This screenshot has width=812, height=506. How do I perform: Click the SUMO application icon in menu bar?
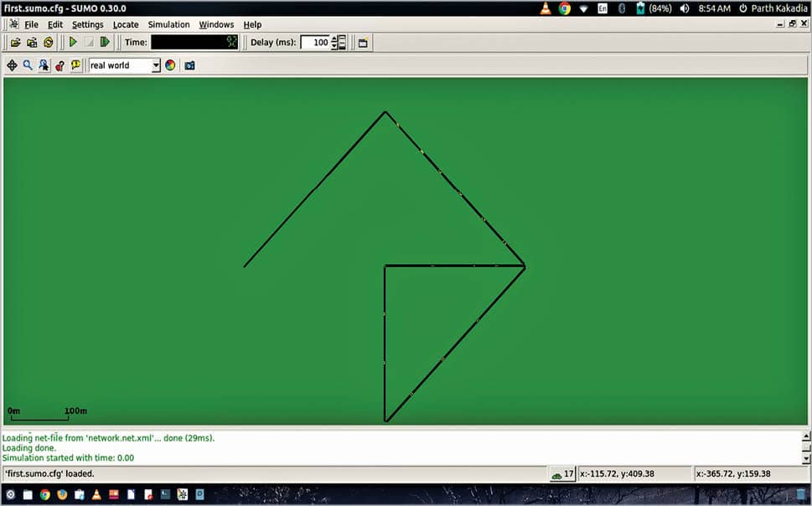[x=14, y=24]
